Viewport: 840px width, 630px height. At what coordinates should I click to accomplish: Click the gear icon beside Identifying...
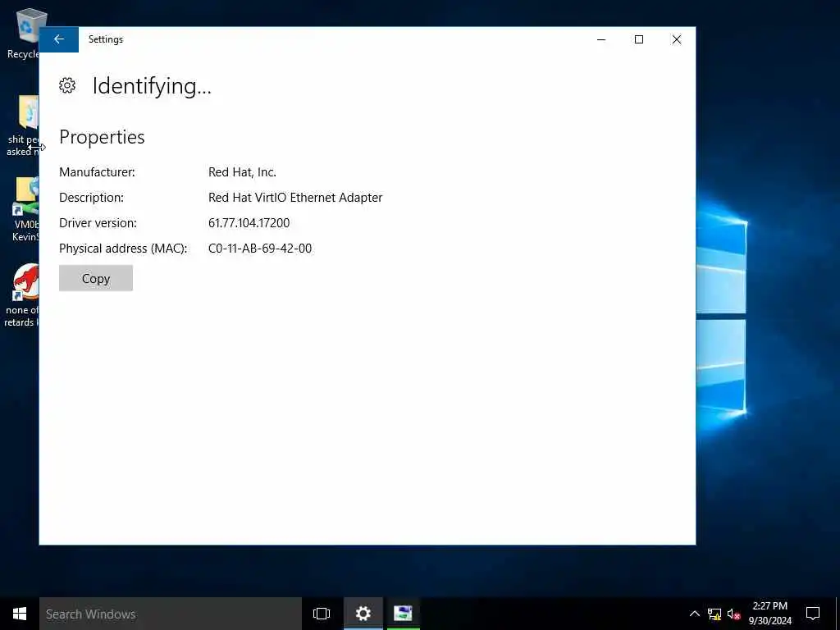[67, 85]
